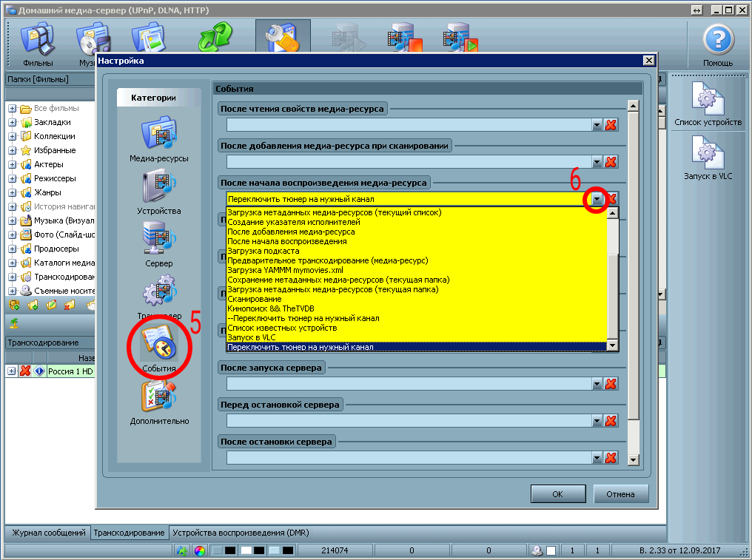The height and width of the screenshot is (560, 752).
Task: Click the color wheel icon in status bar
Action: click(199, 550)
